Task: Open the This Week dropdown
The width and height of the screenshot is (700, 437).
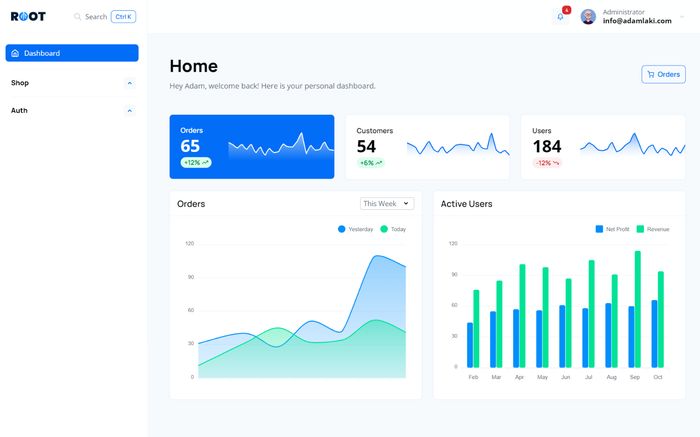Action: pos(386,204)
